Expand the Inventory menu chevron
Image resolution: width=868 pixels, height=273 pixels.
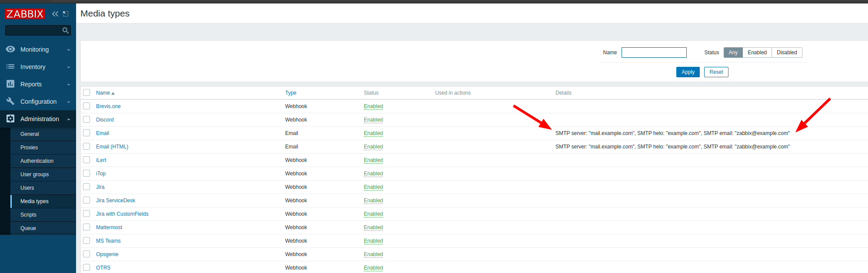tap(69, 67)
